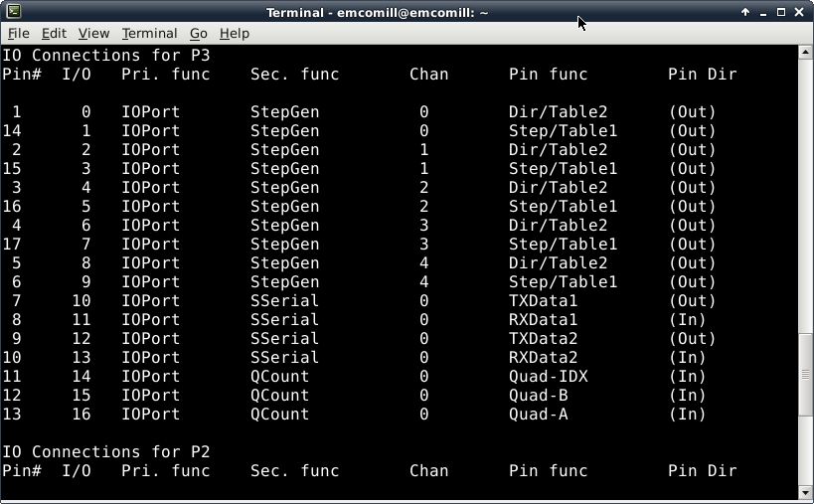The image size is (814, 504).
Task: Click the empty scrollbar track above the thumb
Action: pyautogui.click(x=806, y=199)
